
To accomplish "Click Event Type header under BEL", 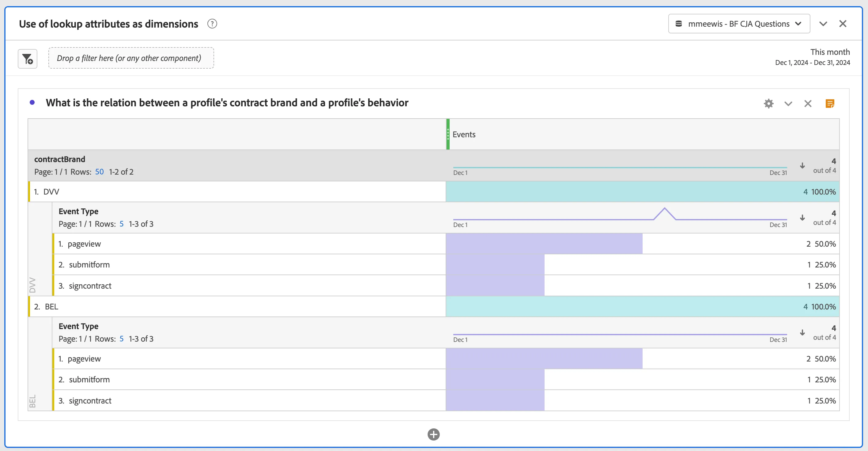I will click(78, 326).
